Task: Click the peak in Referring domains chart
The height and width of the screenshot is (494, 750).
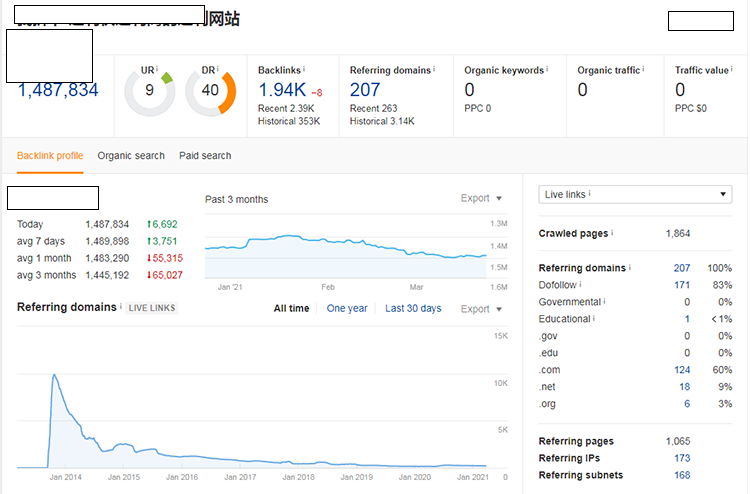Action: tap(52, 375)
